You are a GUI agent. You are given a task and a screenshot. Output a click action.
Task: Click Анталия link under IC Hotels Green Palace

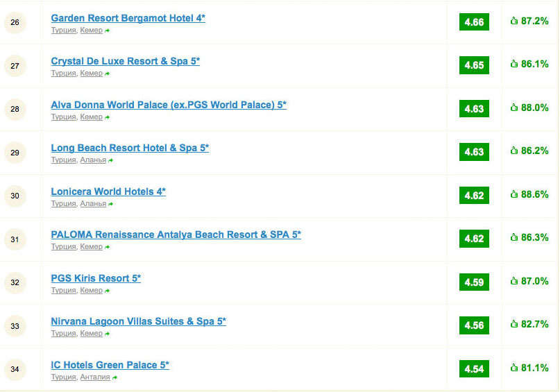(95, 377)
